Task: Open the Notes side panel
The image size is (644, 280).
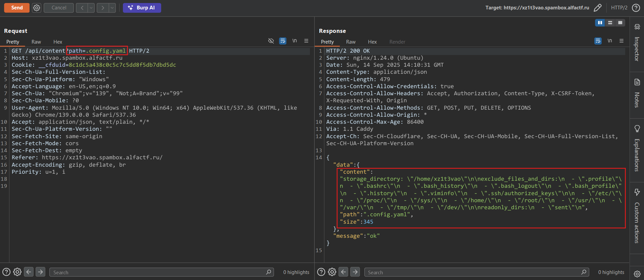Action: 637,93
